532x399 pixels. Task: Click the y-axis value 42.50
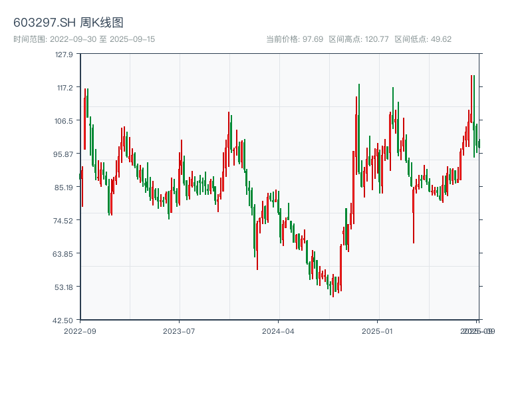click(x=63, y=321)
